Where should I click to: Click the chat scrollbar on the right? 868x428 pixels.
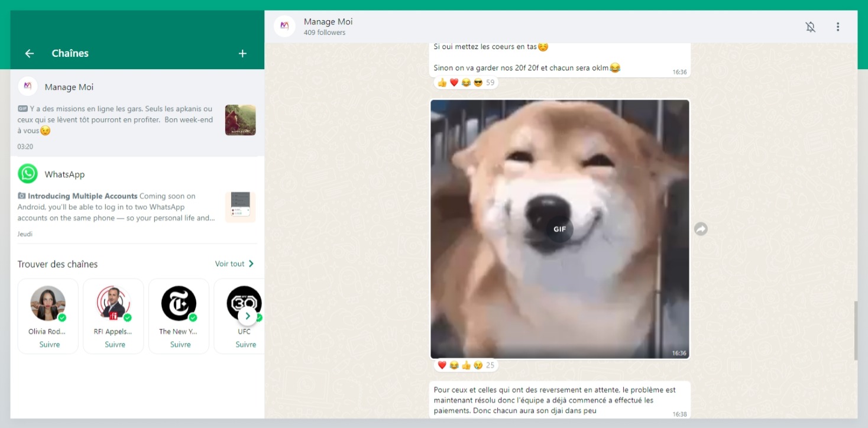[856, 330]
